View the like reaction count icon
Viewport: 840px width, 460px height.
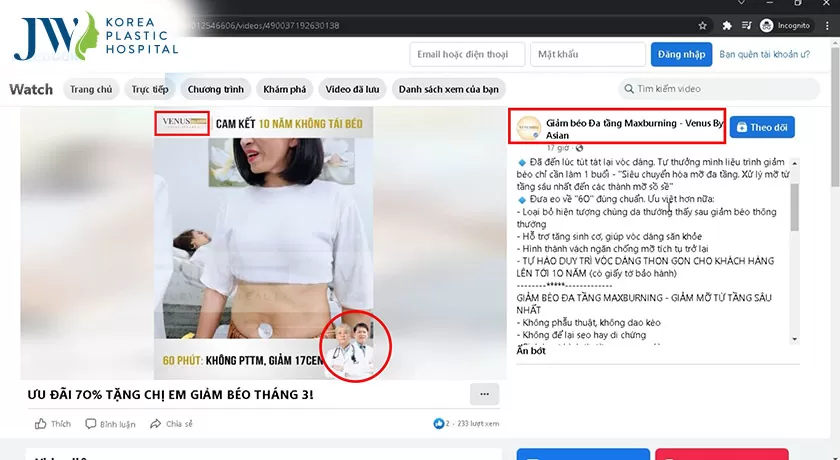(x=438, y=424)
